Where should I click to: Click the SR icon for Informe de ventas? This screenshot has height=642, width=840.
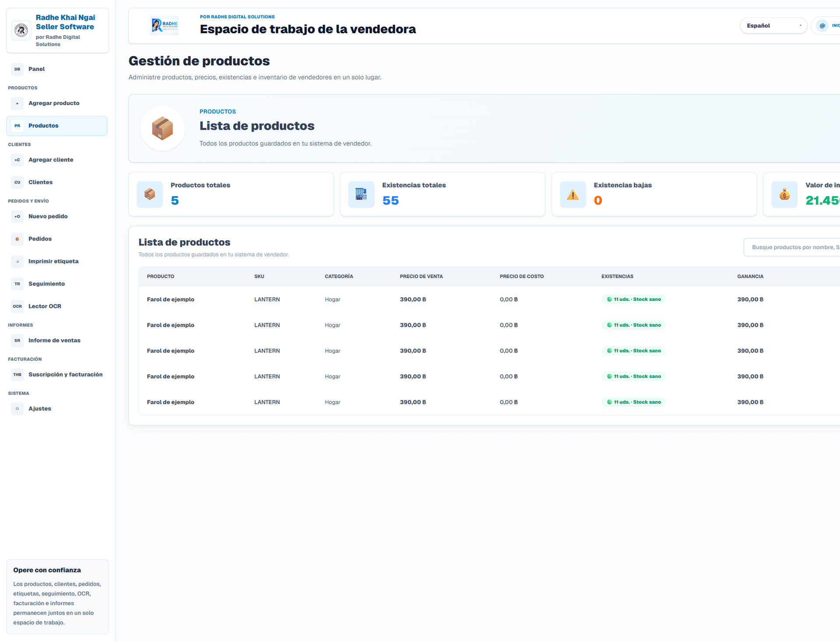tap(17, 341)
